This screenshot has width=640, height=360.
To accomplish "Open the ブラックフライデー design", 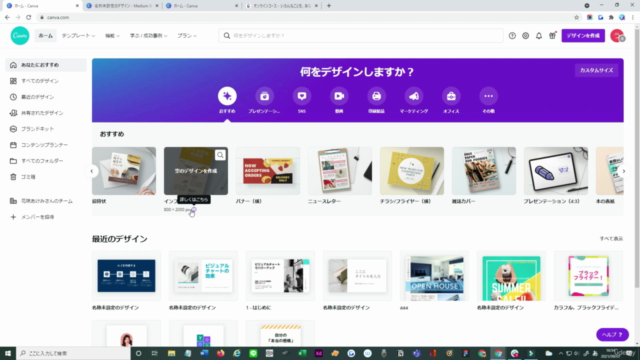I will pyautogui.click(x=588, y=276).
